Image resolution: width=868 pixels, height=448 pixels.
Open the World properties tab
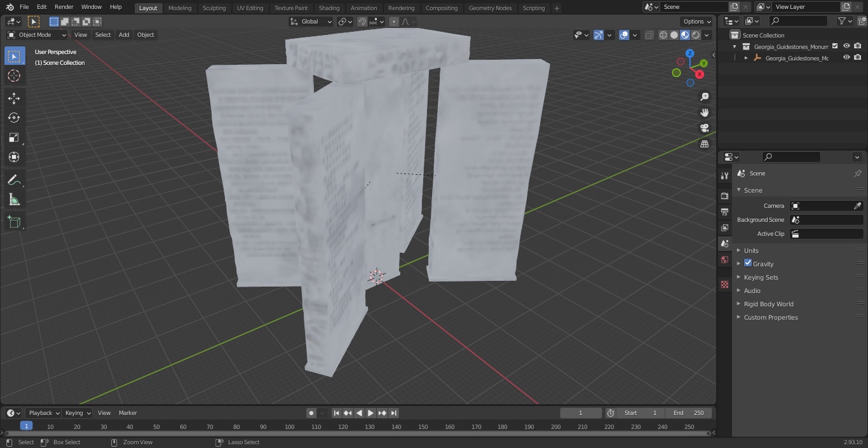click(x=724, y=260)
